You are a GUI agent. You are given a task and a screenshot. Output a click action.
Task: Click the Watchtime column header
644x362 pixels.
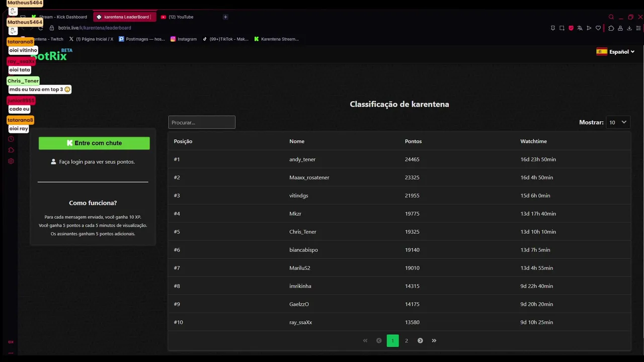533,141
